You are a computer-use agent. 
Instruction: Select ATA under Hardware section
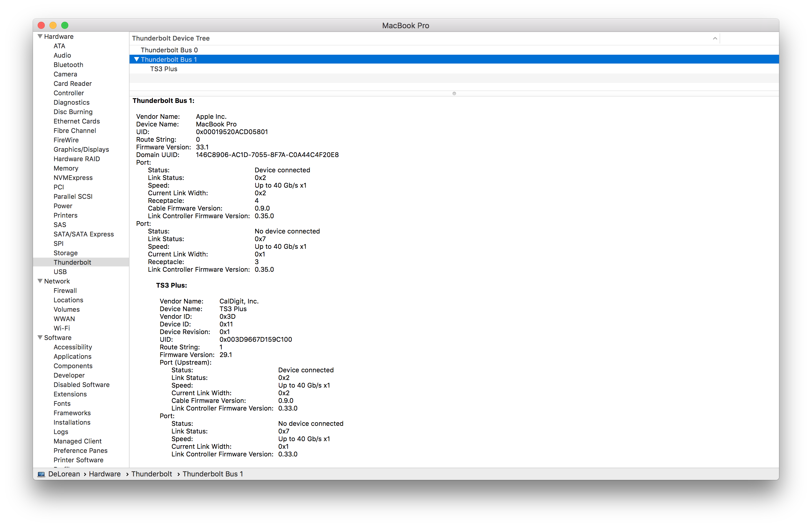[x=59, y=46]
